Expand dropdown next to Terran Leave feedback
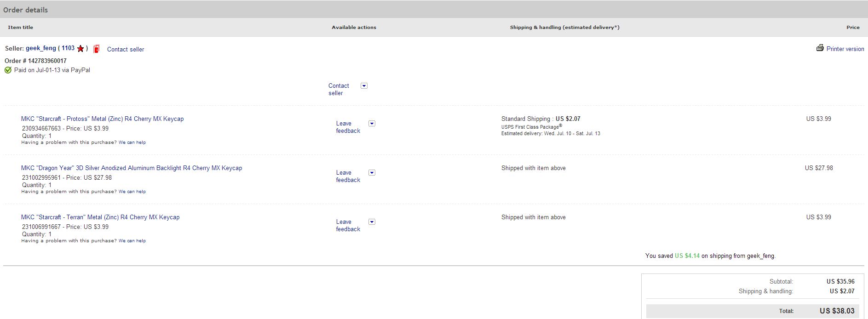 pos(372,222)
